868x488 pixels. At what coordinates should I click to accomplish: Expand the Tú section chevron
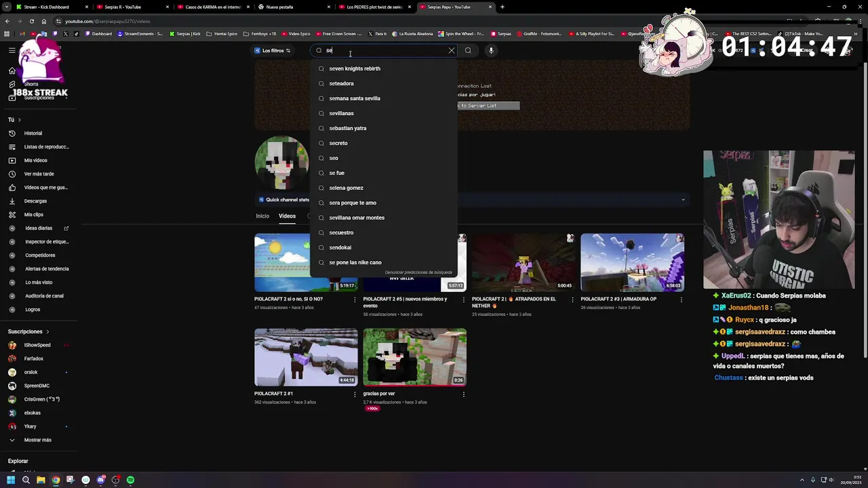point(19,120)
